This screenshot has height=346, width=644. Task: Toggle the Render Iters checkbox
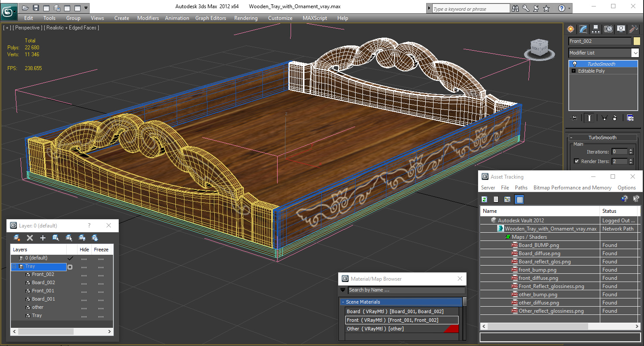pos(576,161)
